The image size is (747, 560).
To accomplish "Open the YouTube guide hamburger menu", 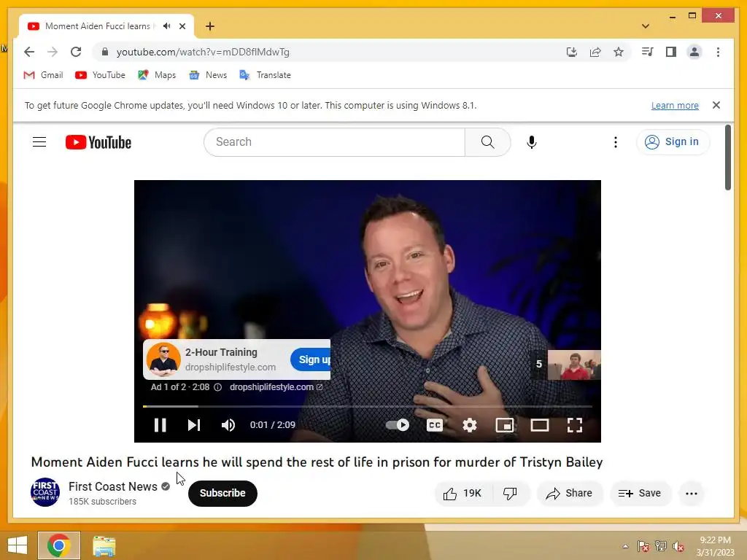I will [x=39, y=142].
